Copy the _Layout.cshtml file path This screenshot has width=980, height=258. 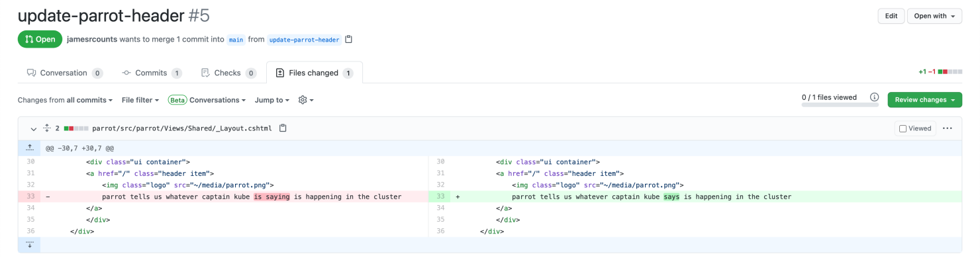click(x=283, y=128)
